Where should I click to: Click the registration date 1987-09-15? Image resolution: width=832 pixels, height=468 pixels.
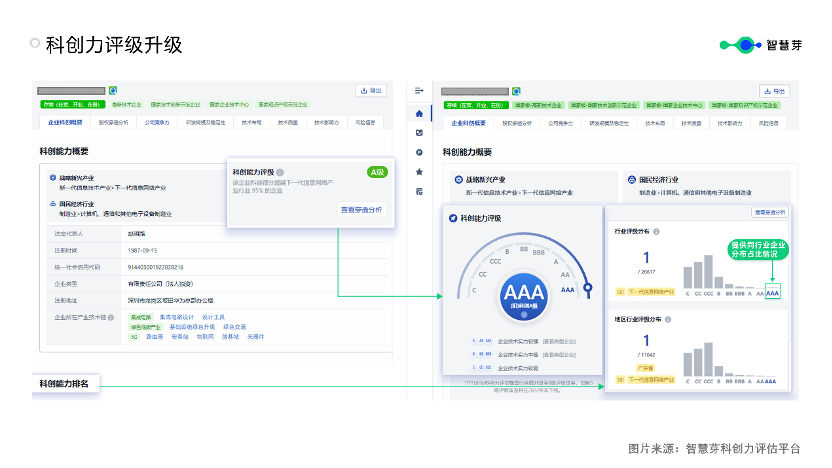coord(142,250)
